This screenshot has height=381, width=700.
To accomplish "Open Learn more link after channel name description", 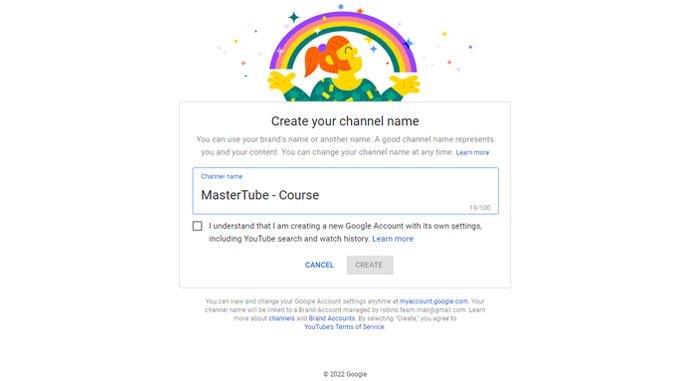I will [472, 153].
